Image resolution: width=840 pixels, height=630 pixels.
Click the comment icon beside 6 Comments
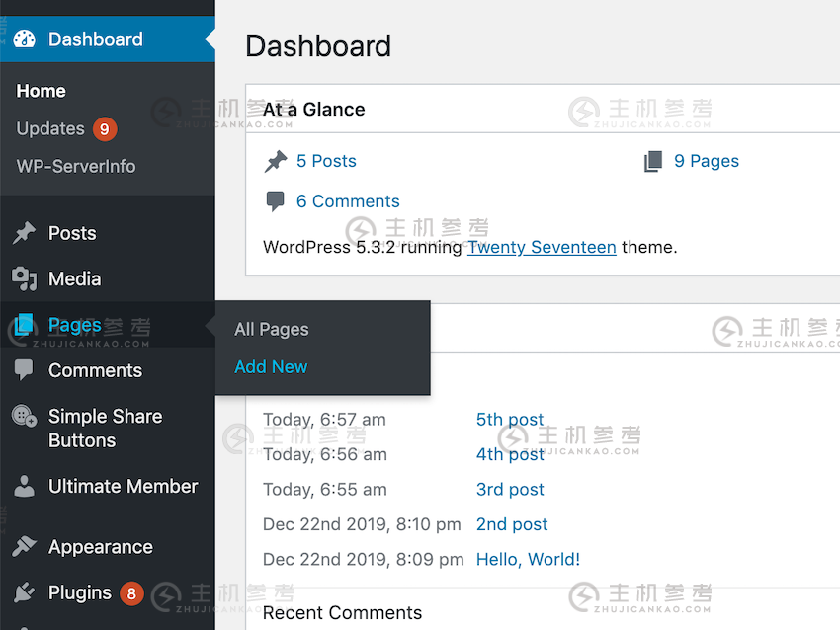[x=276, y=201]
